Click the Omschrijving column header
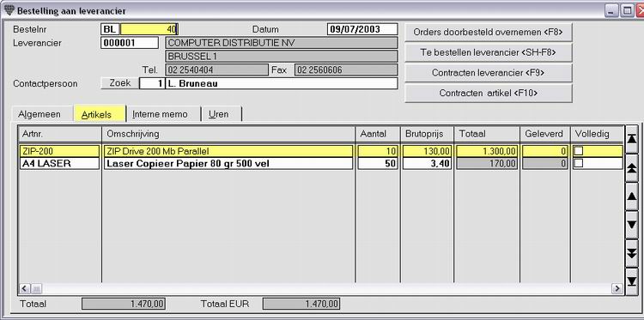Image resolution: width=644 pixels, height=320 pixels. (228, 134)
